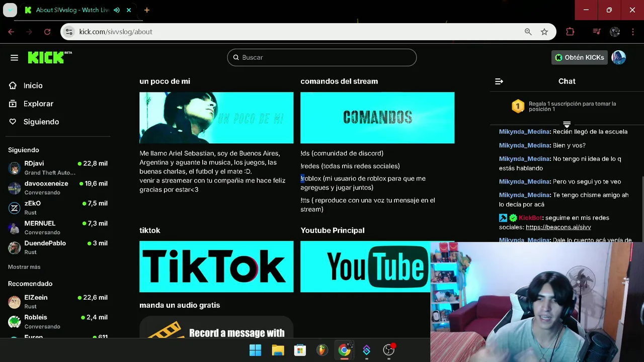Click the Siguiendo heart icon

pyautogui.click(x=13, y=122)
